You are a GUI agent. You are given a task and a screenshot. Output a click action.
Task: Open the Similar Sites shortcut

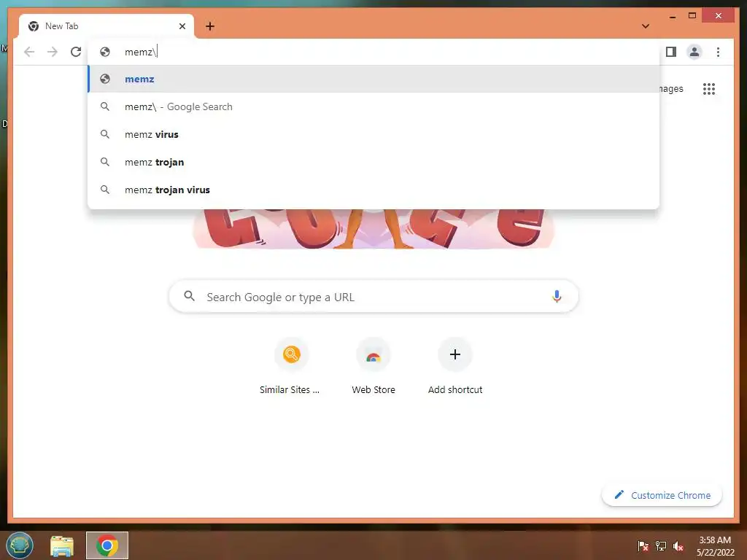pyautogui.click(x=290, y=367)
